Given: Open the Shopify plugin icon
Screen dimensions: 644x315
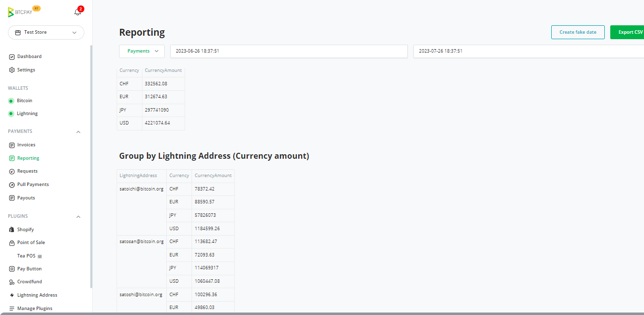Looking at the screenshot, I should (x=12, y=230).
